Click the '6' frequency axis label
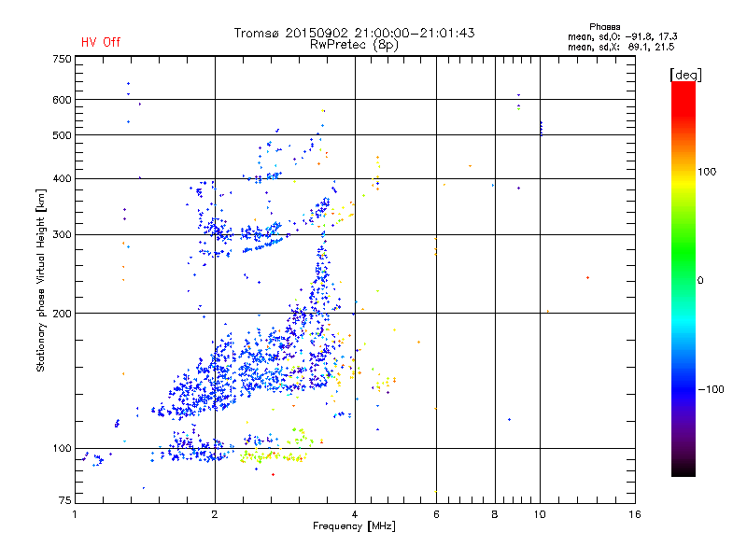This screenshot has height=560, width=747. 436,514
